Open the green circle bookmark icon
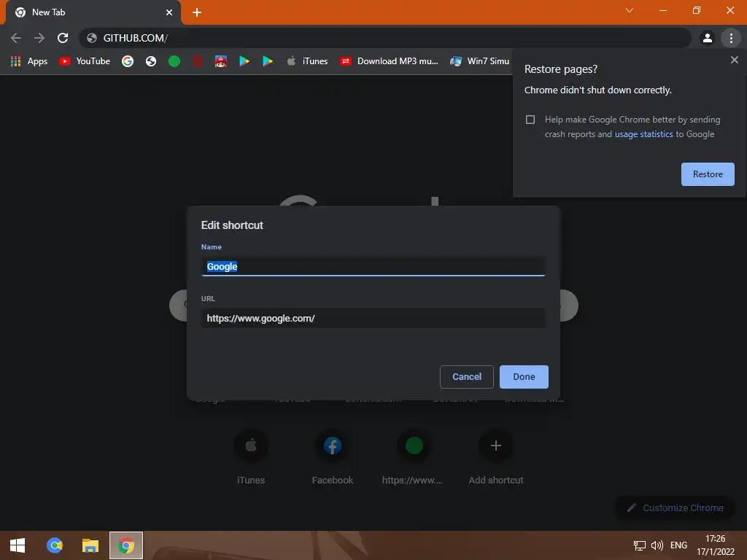This screenshot has width=747, height=560. 174,61
